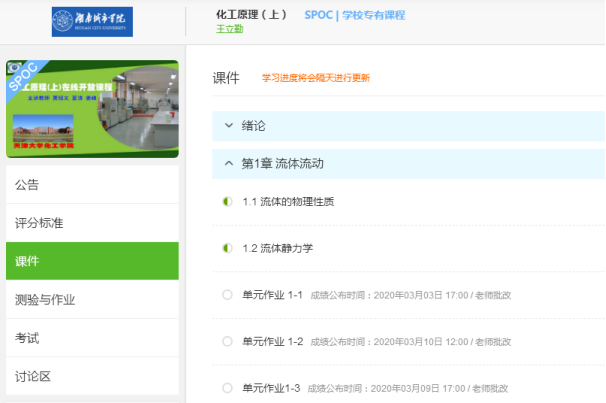Click the university logo in header
606x403 pixels.
point(92,21)
